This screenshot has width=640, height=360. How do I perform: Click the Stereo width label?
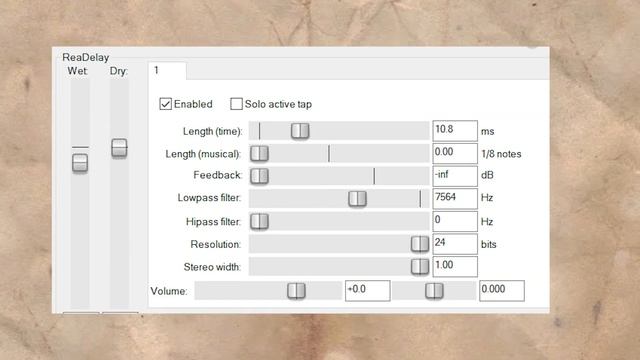212,267
